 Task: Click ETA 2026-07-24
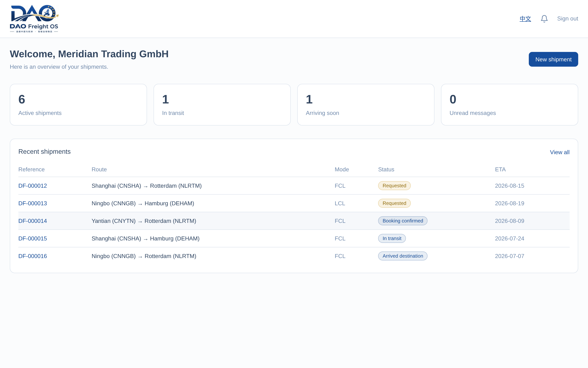click(x=510, y=238)
